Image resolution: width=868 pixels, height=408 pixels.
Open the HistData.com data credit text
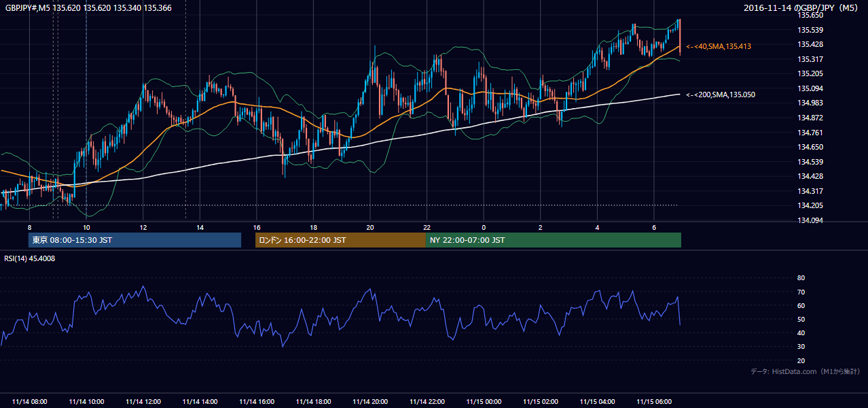(x=805, y=371)
